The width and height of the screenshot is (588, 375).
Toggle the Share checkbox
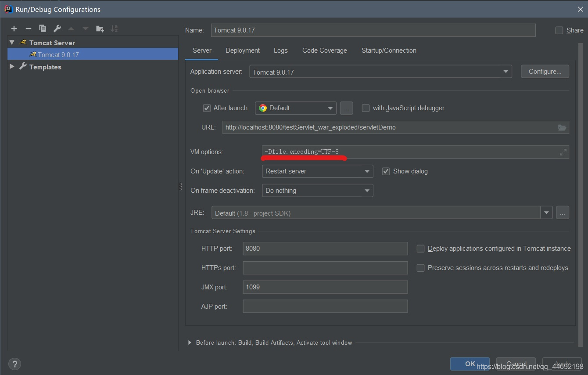pos(559,30)
